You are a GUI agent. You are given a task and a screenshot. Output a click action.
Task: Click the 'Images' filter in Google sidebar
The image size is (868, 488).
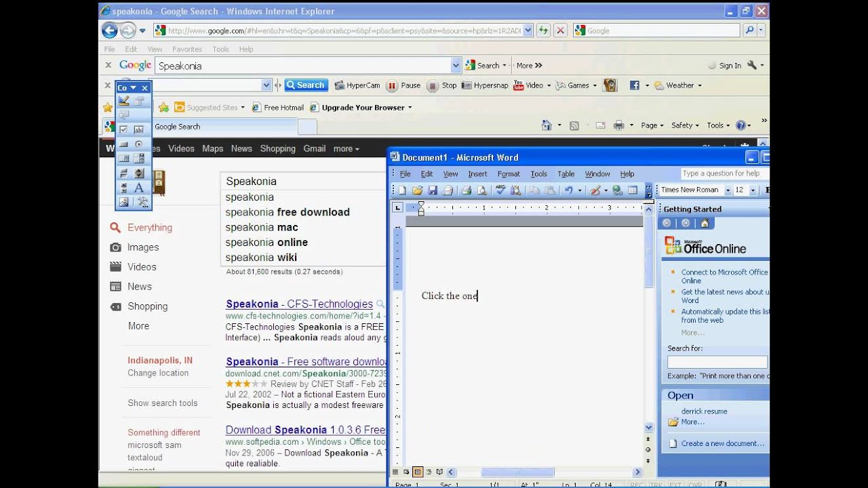[143, 247]
